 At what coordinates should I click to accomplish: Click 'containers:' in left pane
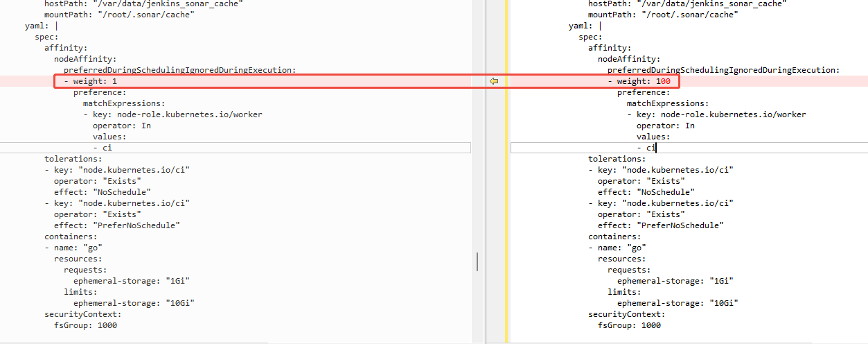point(71,237)
